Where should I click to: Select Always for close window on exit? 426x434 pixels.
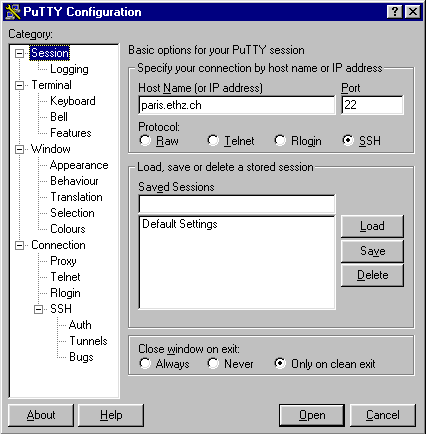(145, 363)
